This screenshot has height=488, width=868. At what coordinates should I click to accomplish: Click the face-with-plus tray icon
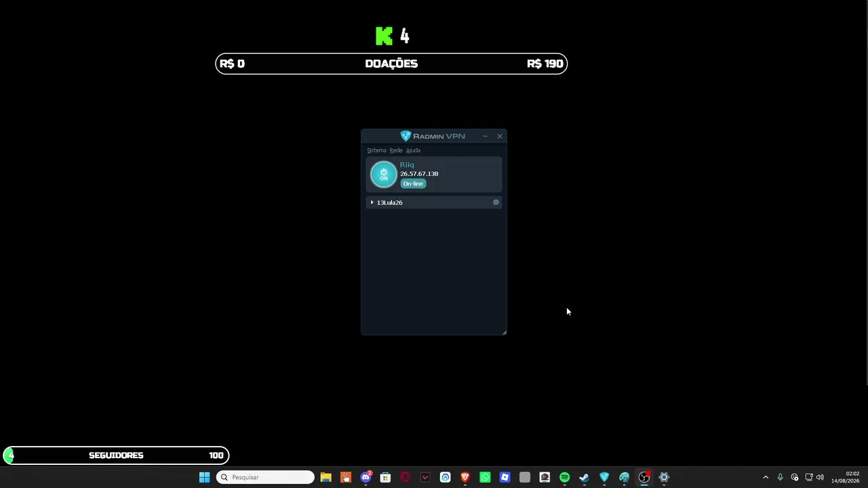pyautogui.click(x=795, y=477)
